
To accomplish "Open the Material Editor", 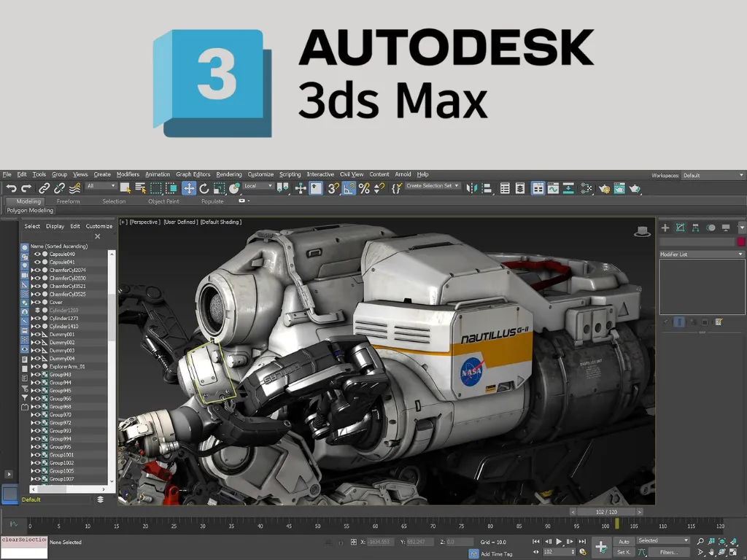I will [606, 187].
